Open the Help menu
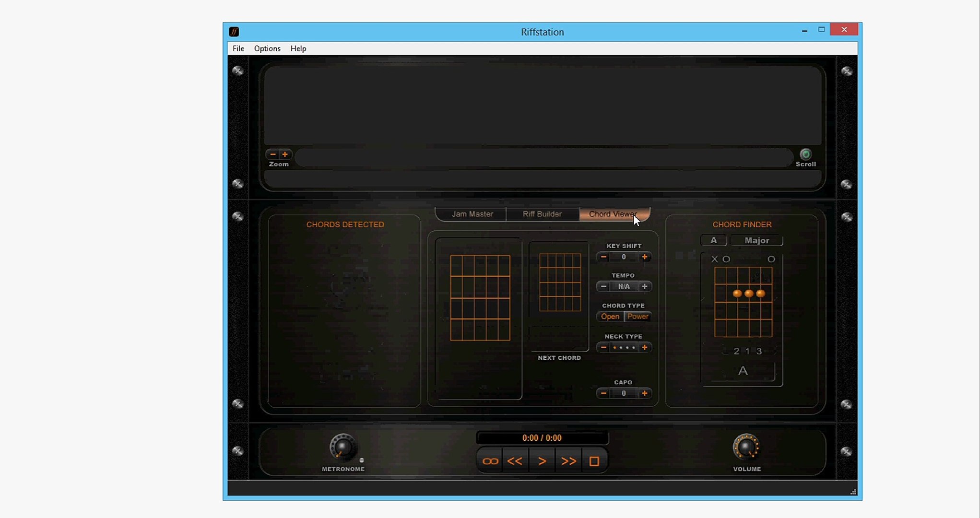The image size is (980, 518). (298, 48)
